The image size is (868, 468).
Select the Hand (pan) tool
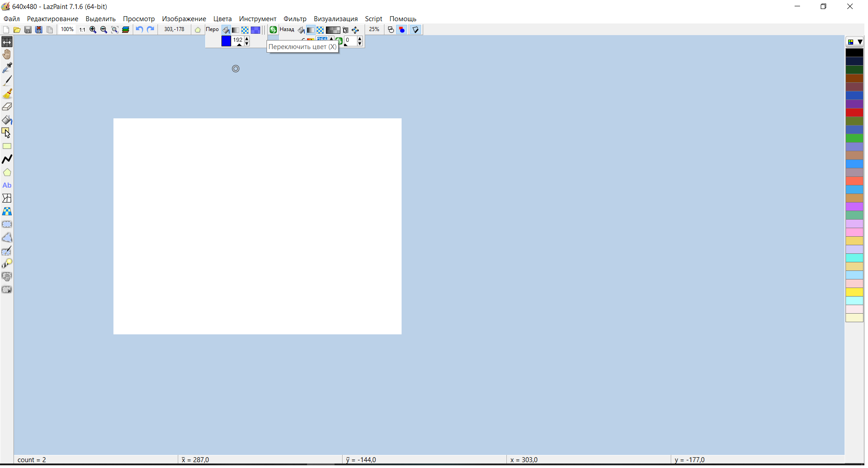[x=7, y=54]
